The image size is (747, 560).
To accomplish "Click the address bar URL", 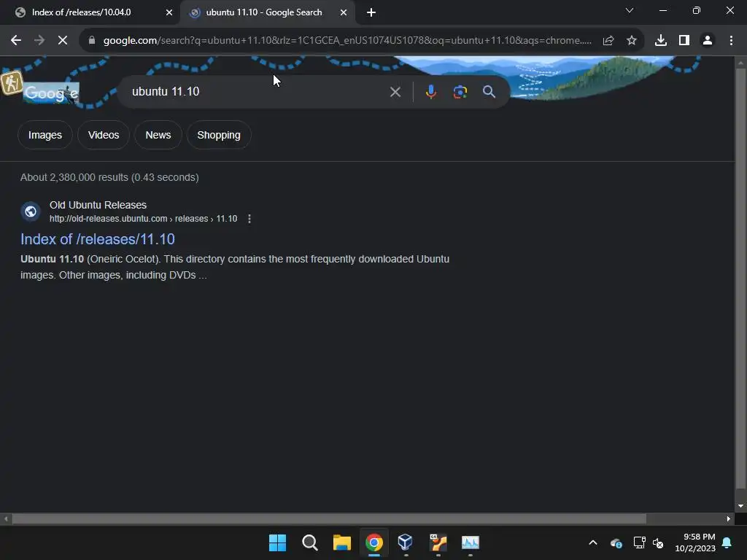I will [347, 41].
